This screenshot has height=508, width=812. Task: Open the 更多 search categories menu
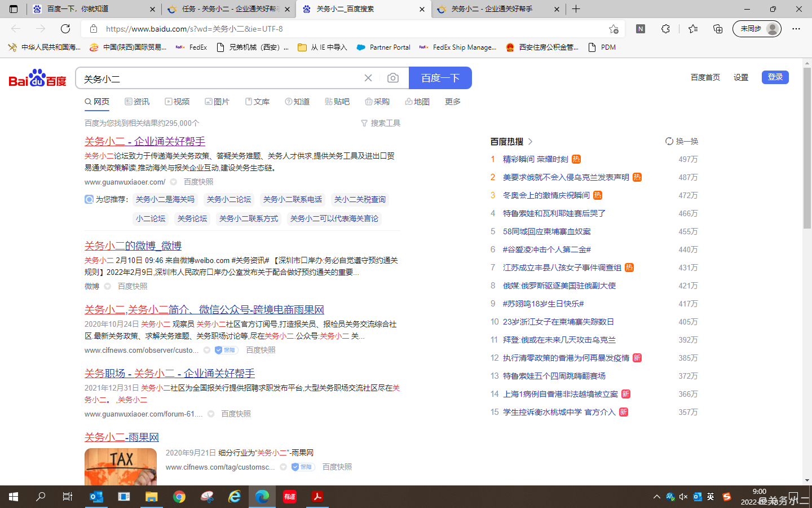(x=453, y=102)
